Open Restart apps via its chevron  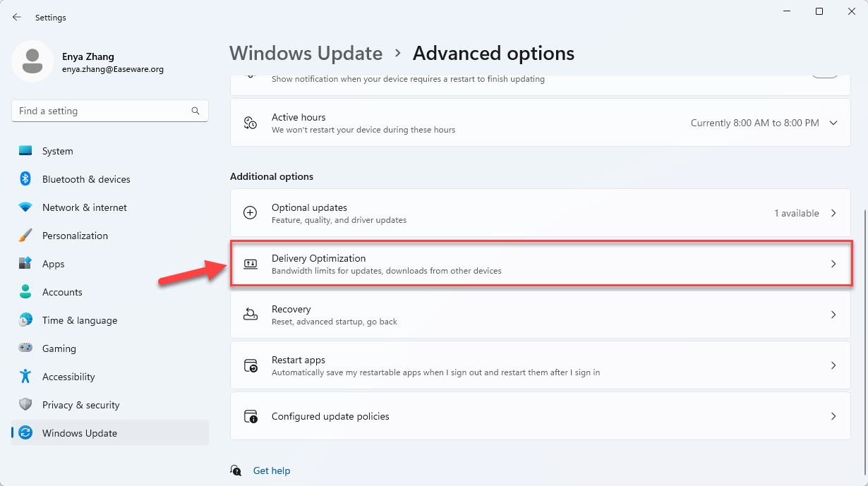833,365
